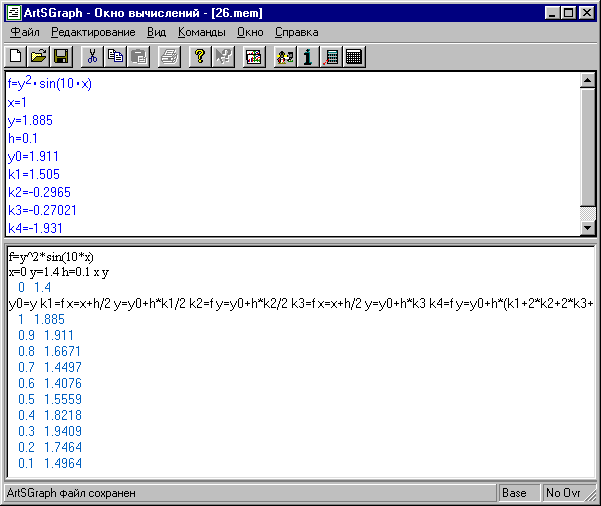Save the file with the floppy disk icon
601x506 pixels.
click(61, 57)
